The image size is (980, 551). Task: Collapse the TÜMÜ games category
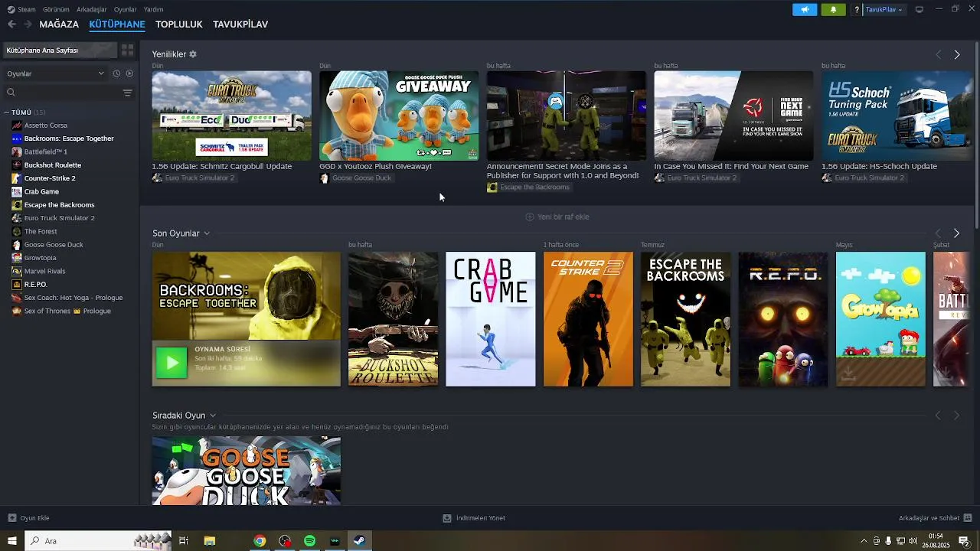pos(7,112)
